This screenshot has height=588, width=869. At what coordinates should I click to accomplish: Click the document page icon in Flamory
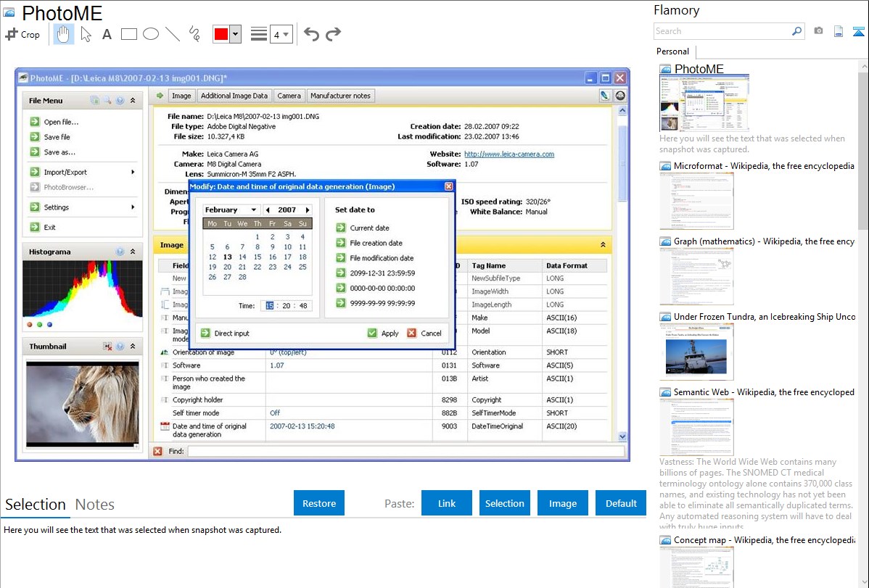pyautogui.click(x=839, y=31)
